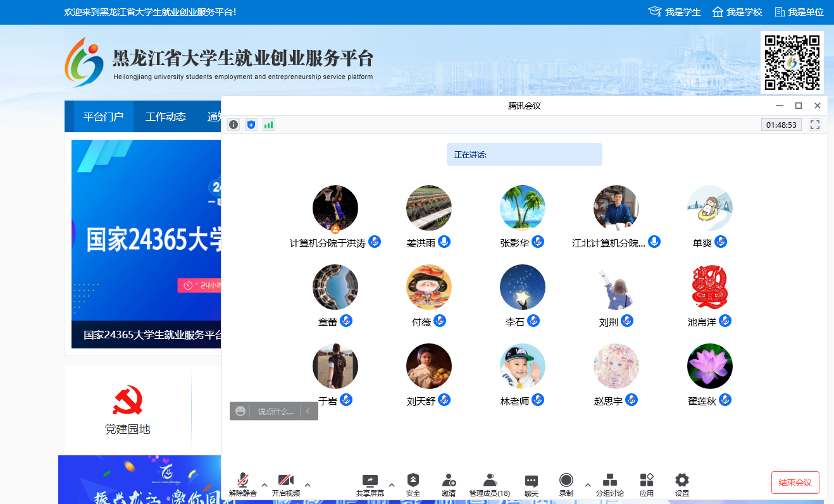The height and width of the screenshot is (504, 834).
Task: Click mic icon next to 池帛洋
Action: click(x=725, y=321)
